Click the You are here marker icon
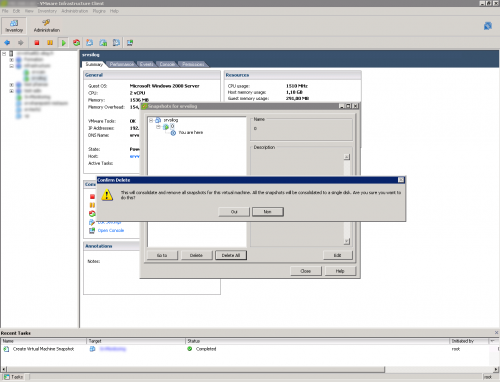 point(173,133)
